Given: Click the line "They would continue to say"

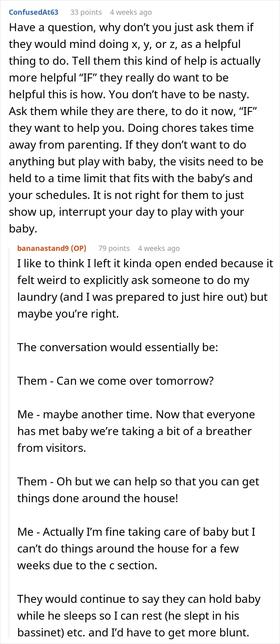Looking at the screenshot, I should tap(139, 599).
